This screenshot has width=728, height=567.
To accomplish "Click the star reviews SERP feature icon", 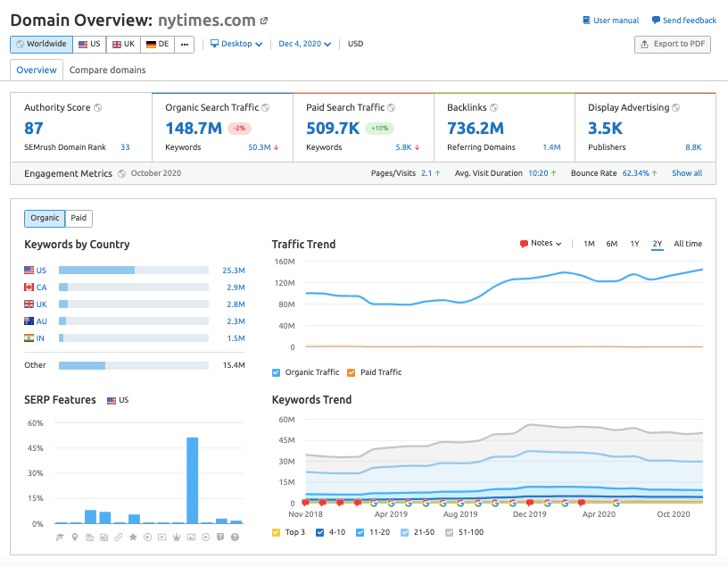I will [x=133, y=538].
